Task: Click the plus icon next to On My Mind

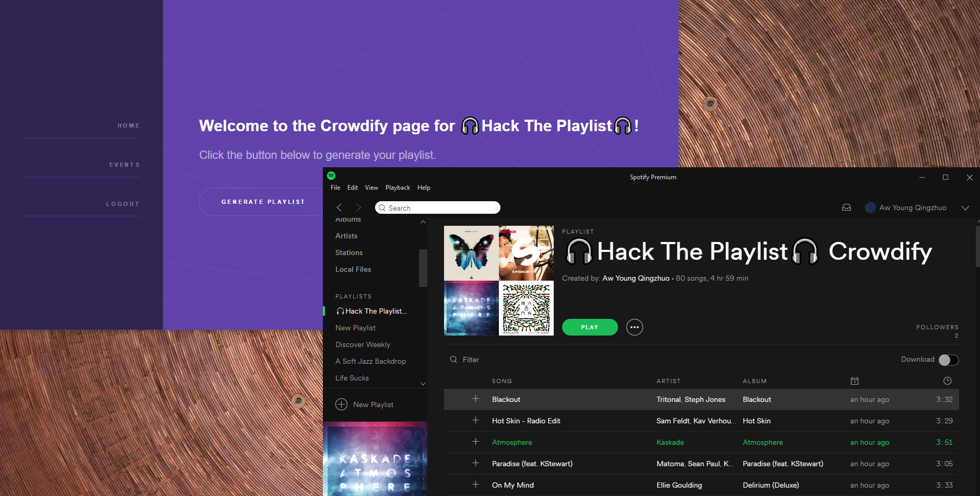Action: (475, 485)
